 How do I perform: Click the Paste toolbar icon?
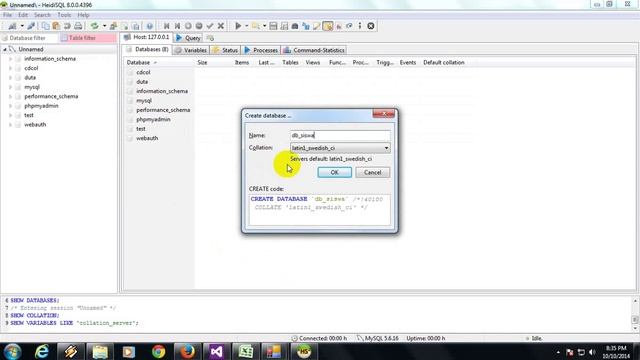(56, 26)
